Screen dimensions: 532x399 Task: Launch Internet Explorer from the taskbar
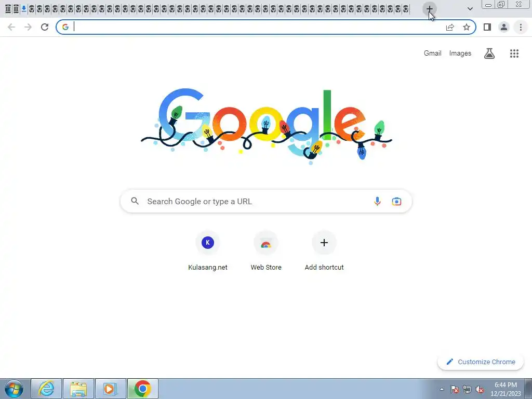(46, 389)
